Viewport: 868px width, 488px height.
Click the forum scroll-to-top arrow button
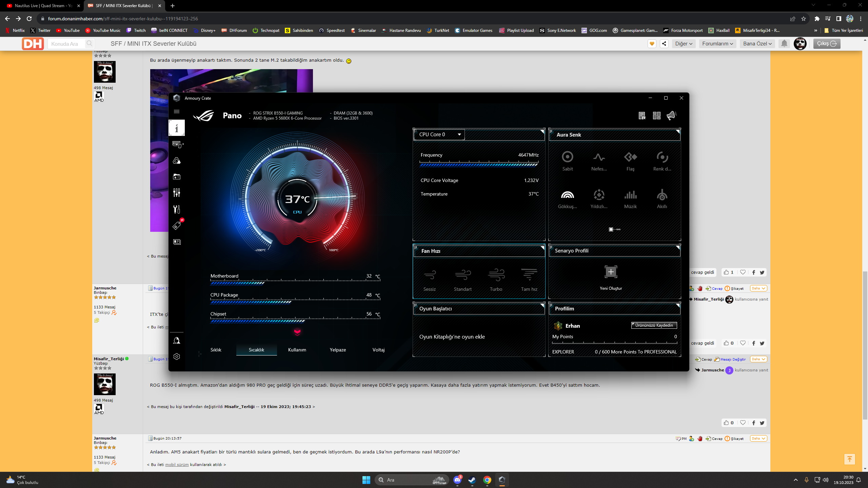tap(849, 459)
